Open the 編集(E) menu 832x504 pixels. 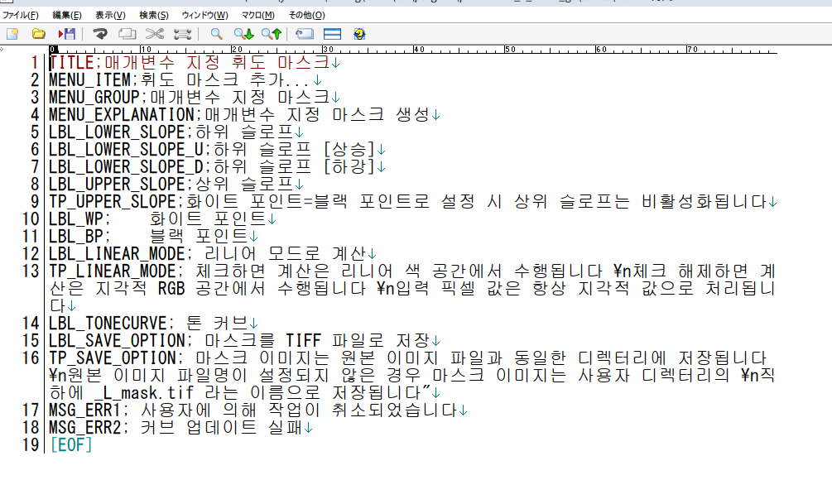click(67, 15)
